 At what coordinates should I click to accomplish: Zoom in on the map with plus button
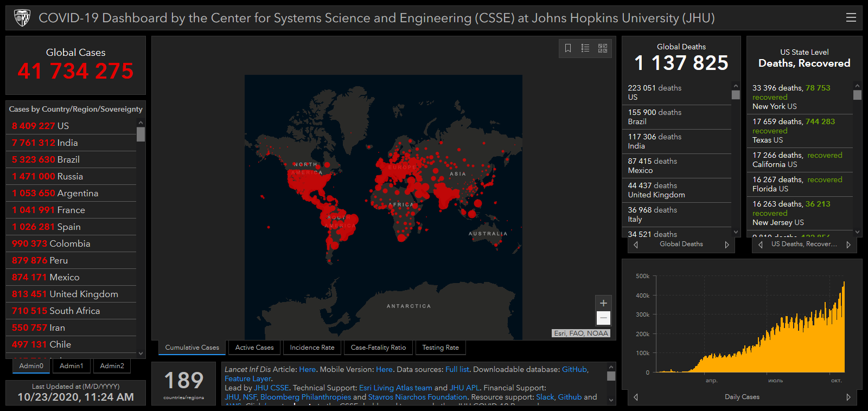pyautogui.click(x=603, y=303)
